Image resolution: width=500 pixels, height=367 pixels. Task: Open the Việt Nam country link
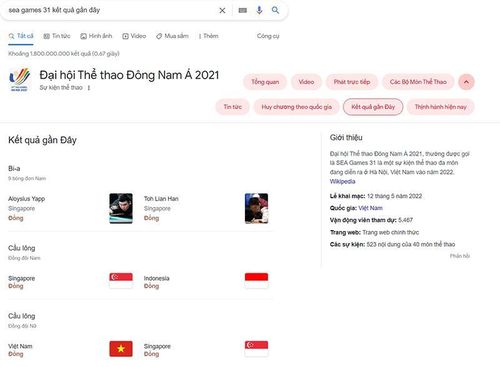(370, 208)
